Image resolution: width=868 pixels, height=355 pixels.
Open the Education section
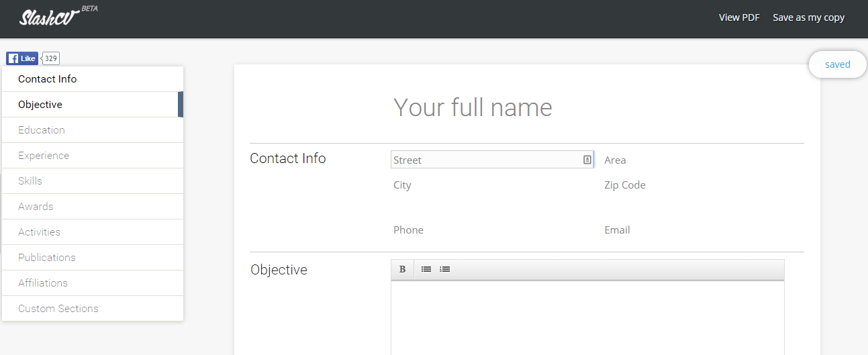(42, 130)
